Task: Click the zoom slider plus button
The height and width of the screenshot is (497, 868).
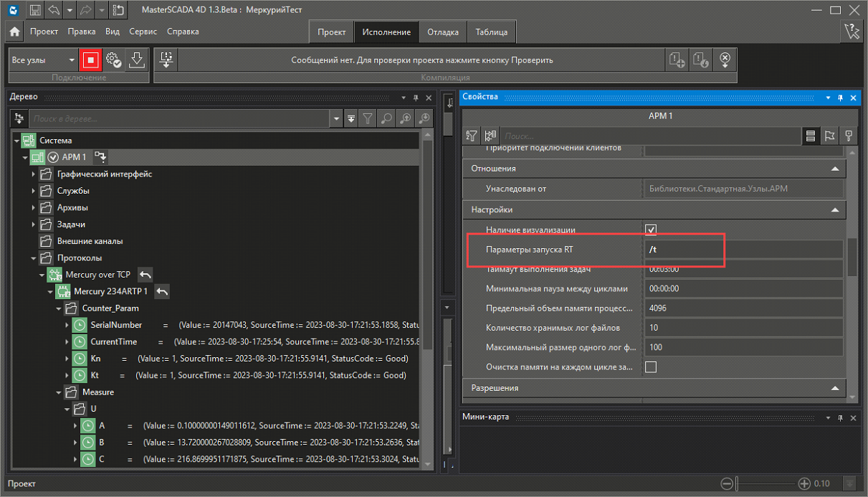Action: (804, 483)
